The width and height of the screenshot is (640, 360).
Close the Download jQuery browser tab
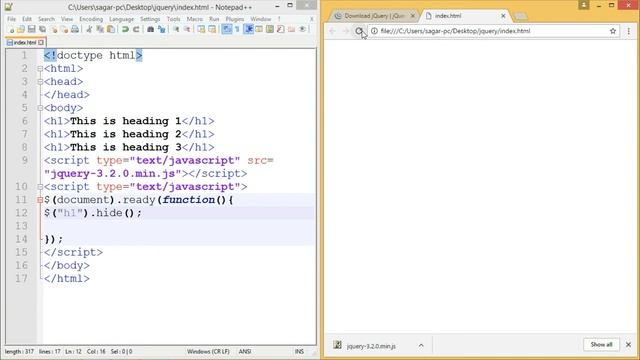413,16
